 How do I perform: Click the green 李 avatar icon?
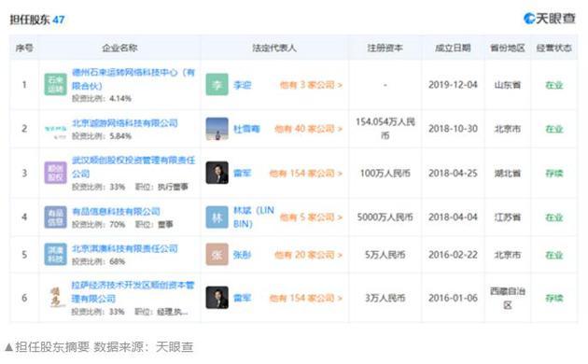pos(217,84)
